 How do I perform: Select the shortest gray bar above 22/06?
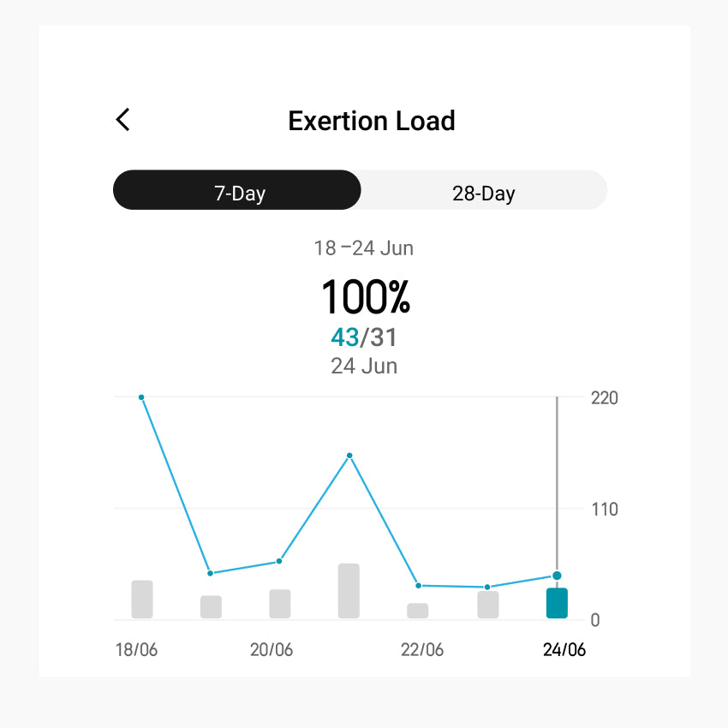click(x=418, y=611)
